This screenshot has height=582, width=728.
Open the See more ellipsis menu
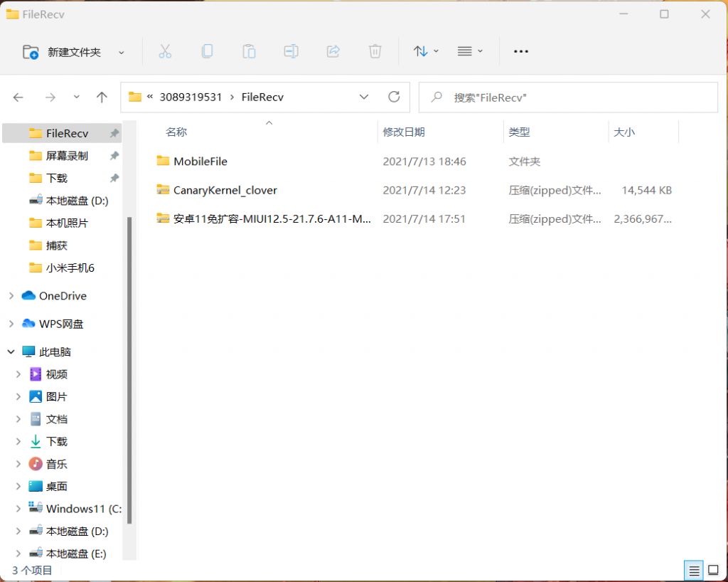pyautogui.click(x=521, y=51)
